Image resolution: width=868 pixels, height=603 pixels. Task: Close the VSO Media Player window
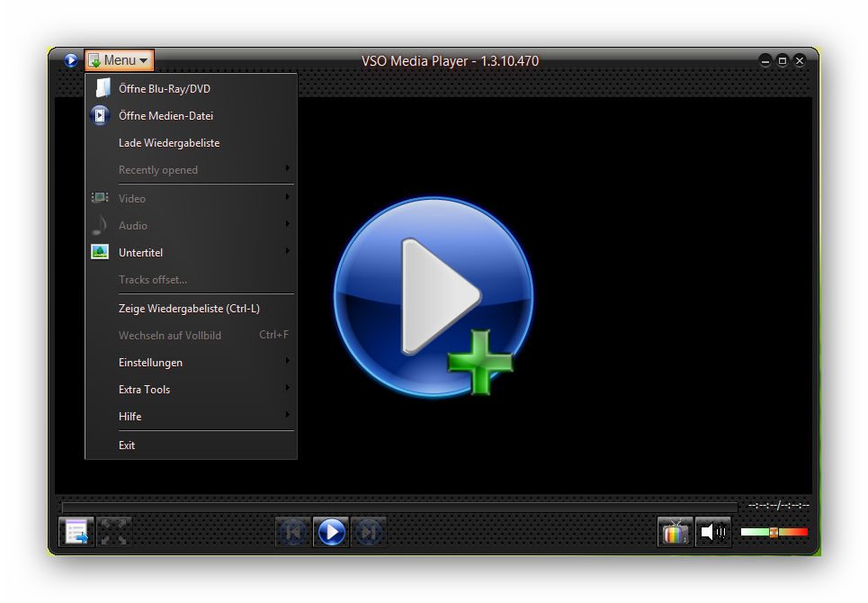[x=800, y=61]
